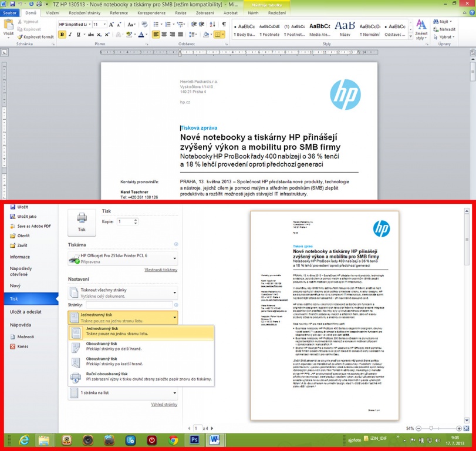Click Save as Adobe PDF
The height and width of the screenshot is (451, 476).
coord(31,226)
